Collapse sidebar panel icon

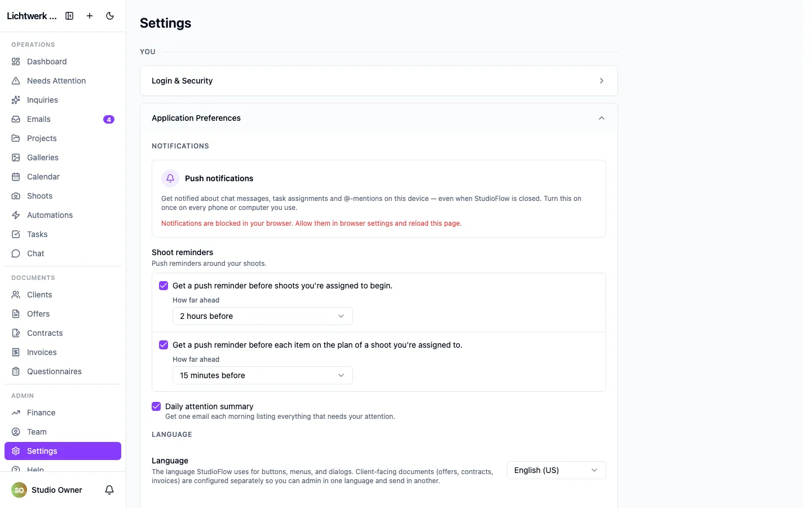point(69,16)
